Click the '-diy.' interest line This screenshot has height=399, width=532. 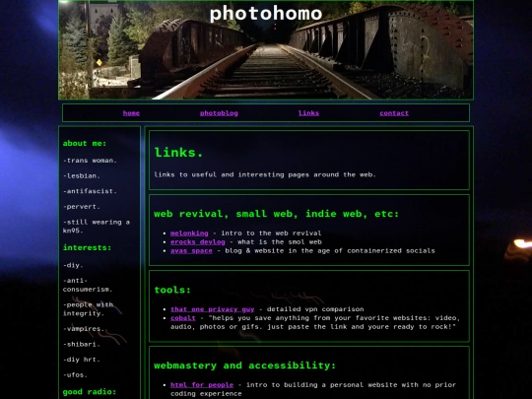click(x=73, y=265)
